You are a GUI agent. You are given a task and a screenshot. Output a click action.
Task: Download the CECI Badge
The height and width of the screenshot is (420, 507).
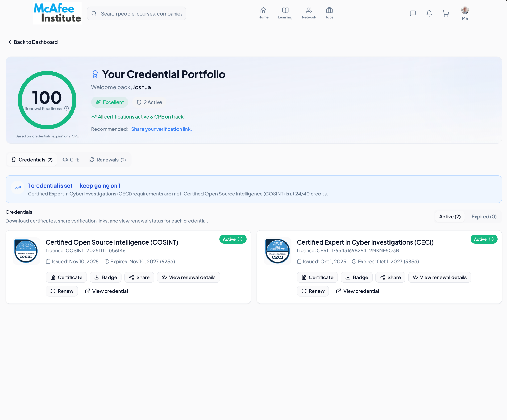pos(357,277)
